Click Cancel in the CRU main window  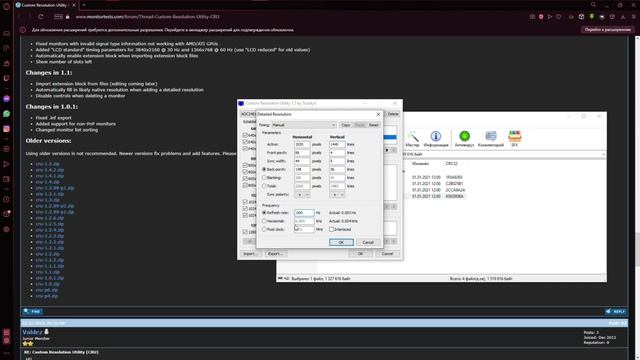tap(387, 254)
